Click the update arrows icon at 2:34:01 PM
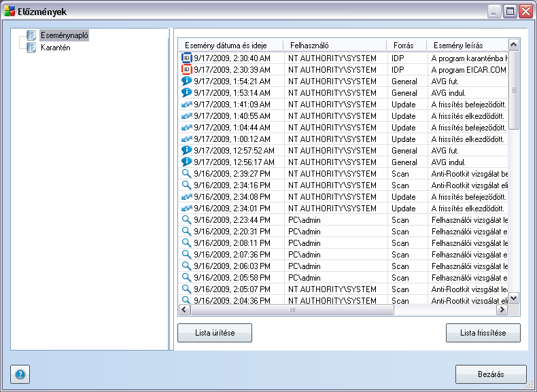 [x=187, y=208]
